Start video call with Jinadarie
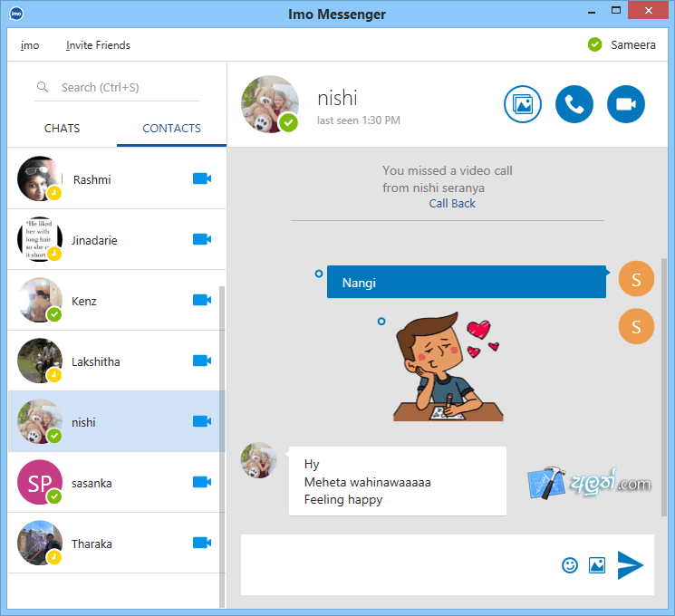 pos(202,239)
